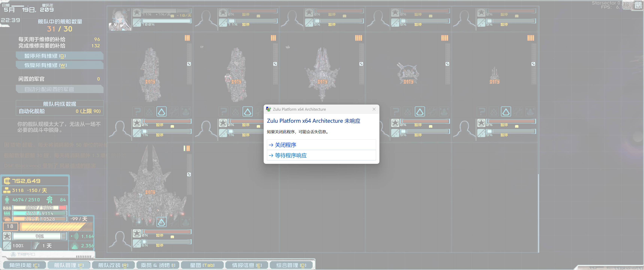Click the cargo barrels icon beside 8837/7623
This screenshot has width=644, height=270.
tap(7, 208)
